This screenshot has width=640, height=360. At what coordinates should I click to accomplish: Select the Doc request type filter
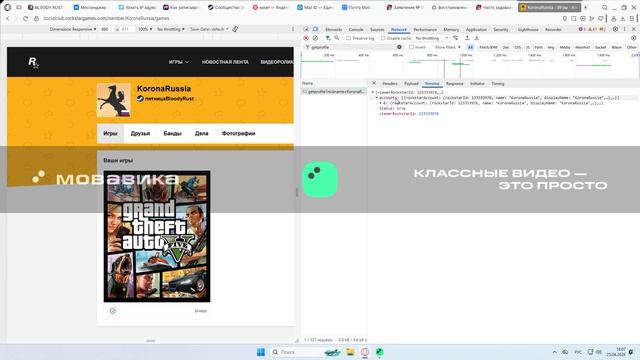pos(506,47)
